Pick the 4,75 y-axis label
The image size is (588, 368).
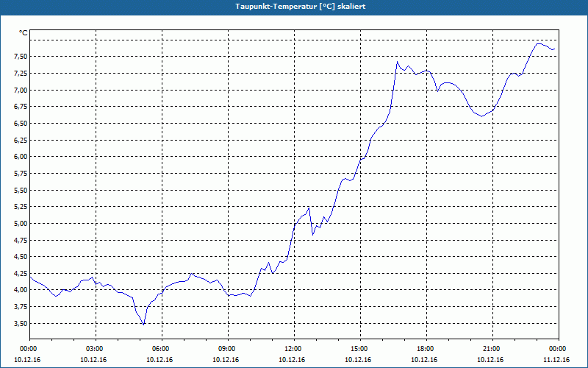click(x=21, y=240)
